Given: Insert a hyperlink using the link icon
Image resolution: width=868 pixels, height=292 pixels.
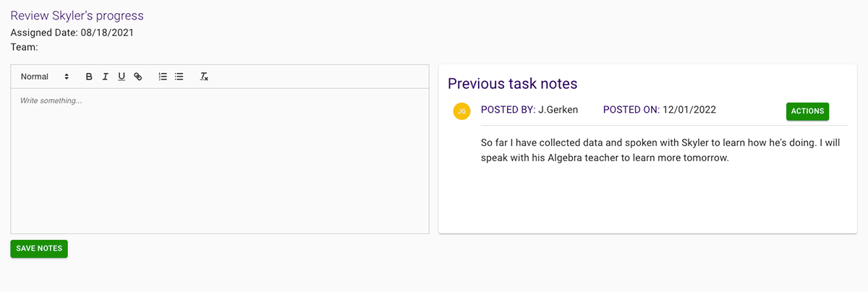Looking at the screenshot, I should (x=137, y=77).
